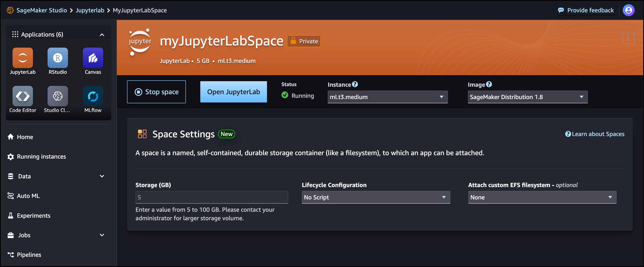This screenshot has width=644, height=267.
Task: Click the Instance help question-mark icon
Action: (x=355, y=84)
